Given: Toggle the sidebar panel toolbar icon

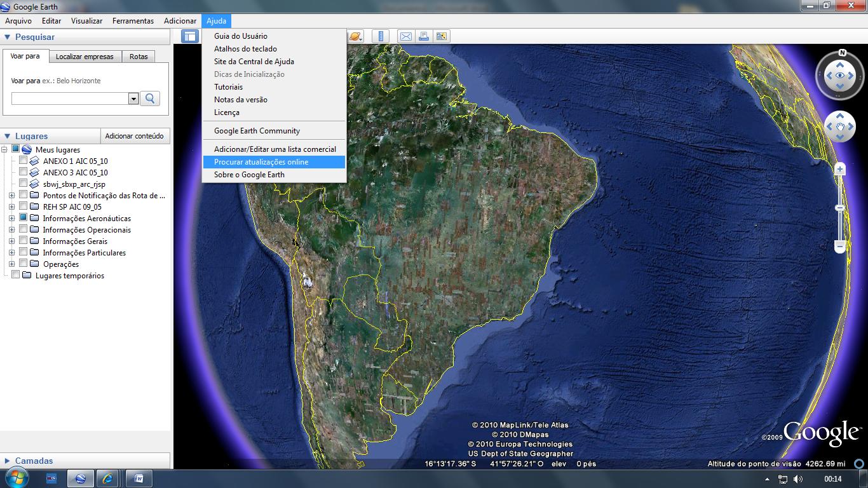Looking at the screenshot, I should [x=189, y=36].
